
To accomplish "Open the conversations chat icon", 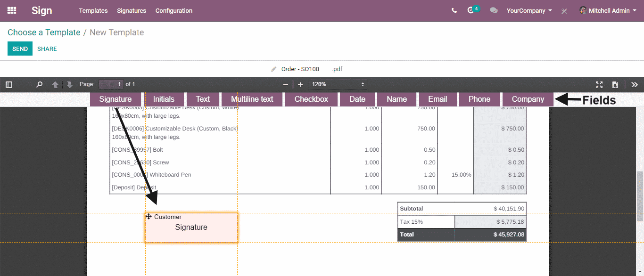I will [x=494, y=10].
